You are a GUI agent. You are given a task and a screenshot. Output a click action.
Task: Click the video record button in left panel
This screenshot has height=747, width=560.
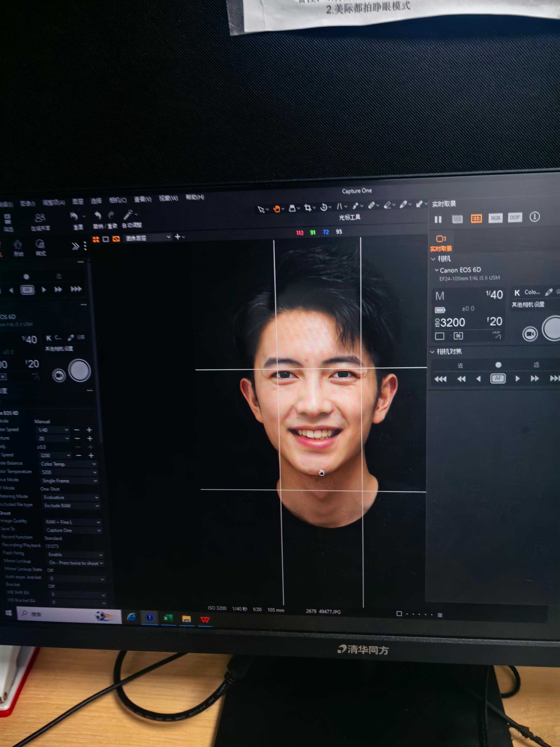pyautogui.click(x=59, y=375)
